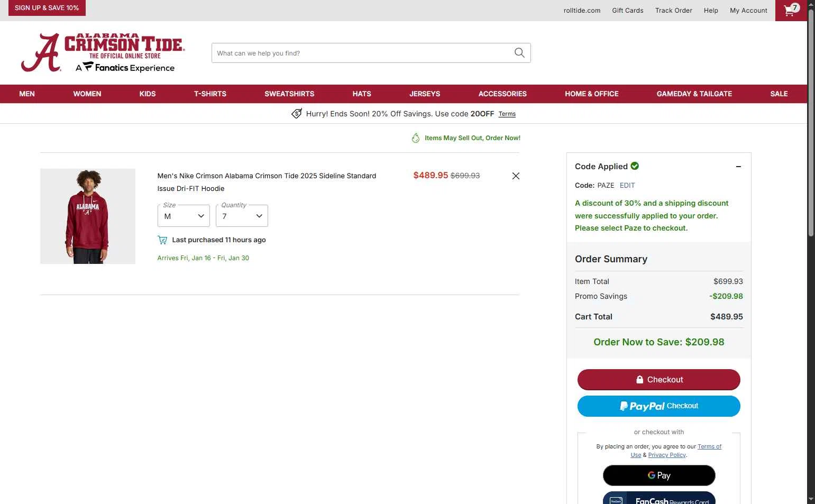Click the search magnifier icon
The width and height of the screenshot is (815, 504).
point(519,53)
